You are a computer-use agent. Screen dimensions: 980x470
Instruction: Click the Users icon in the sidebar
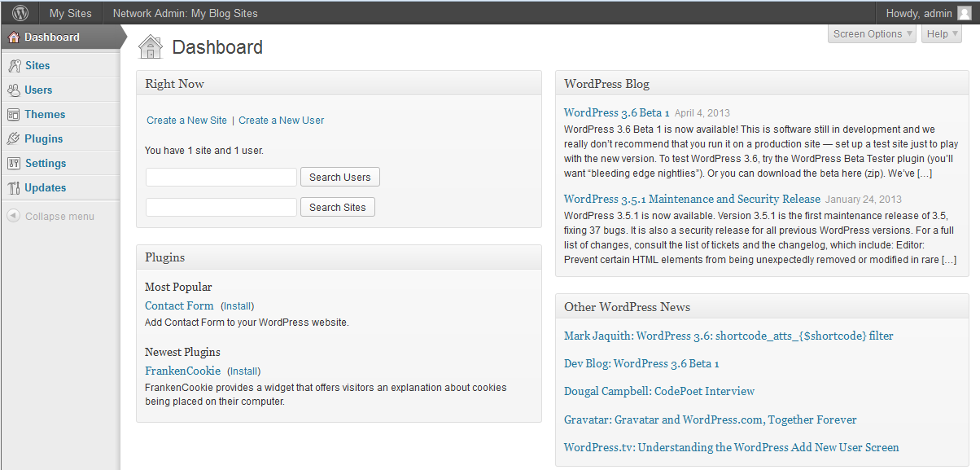coord(14,90)
